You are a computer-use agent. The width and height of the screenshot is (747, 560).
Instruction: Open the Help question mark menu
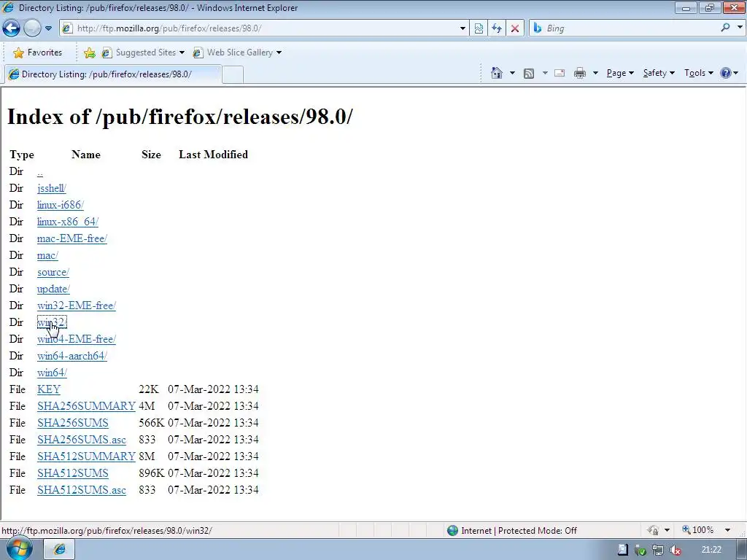pos(729,73)
